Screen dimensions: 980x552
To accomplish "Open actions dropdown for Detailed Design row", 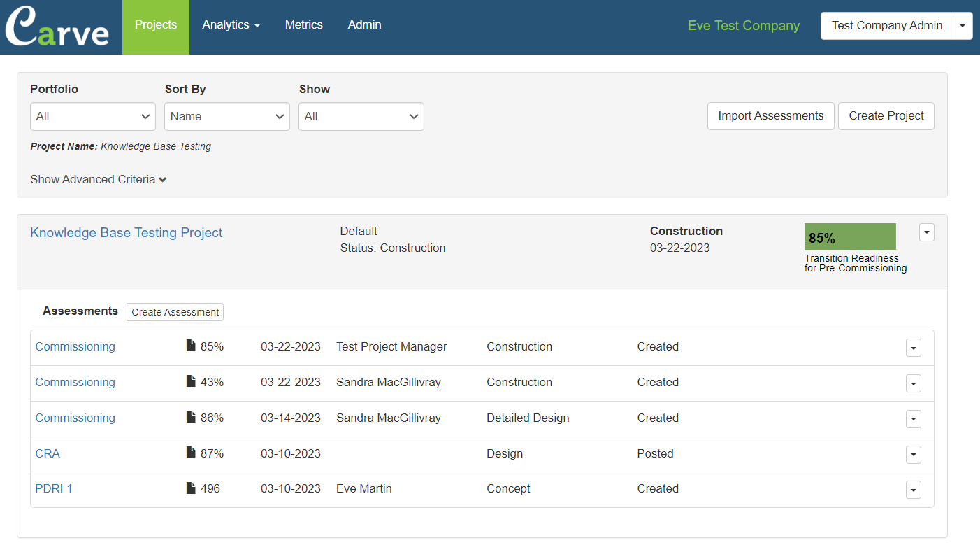I will (x=914, y=419).
